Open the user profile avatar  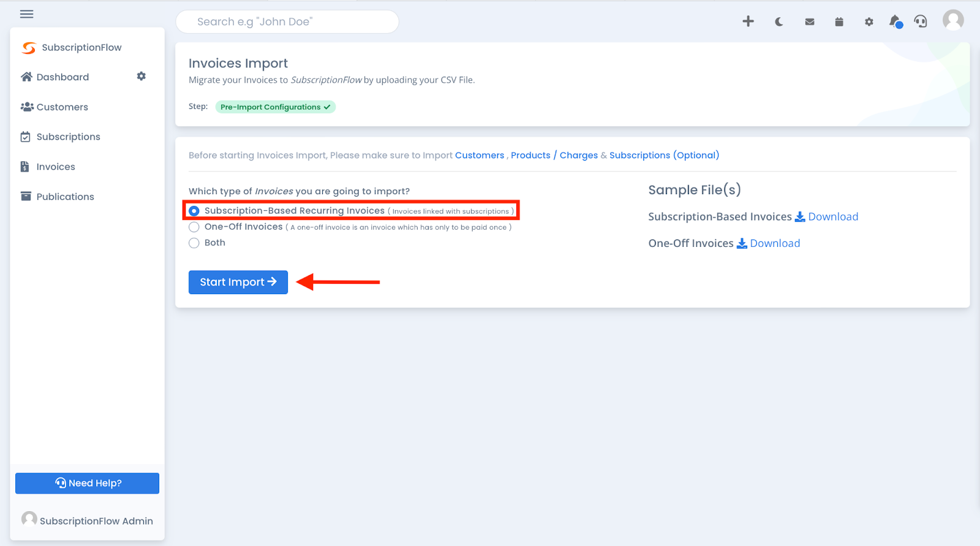[953, 20]
